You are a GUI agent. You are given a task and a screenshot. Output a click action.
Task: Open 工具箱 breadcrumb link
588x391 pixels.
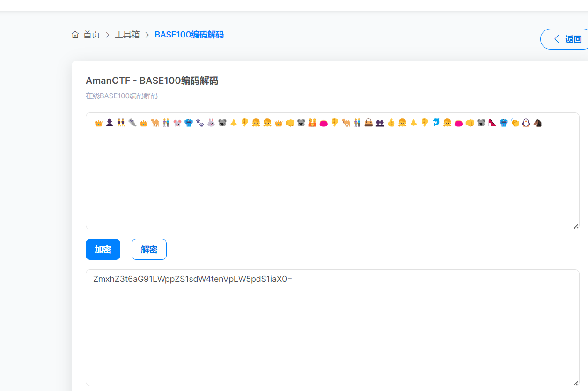coord(127,35)
